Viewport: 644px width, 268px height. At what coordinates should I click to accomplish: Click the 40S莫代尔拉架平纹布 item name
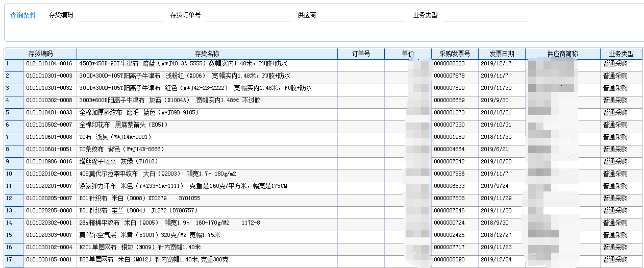158,174
